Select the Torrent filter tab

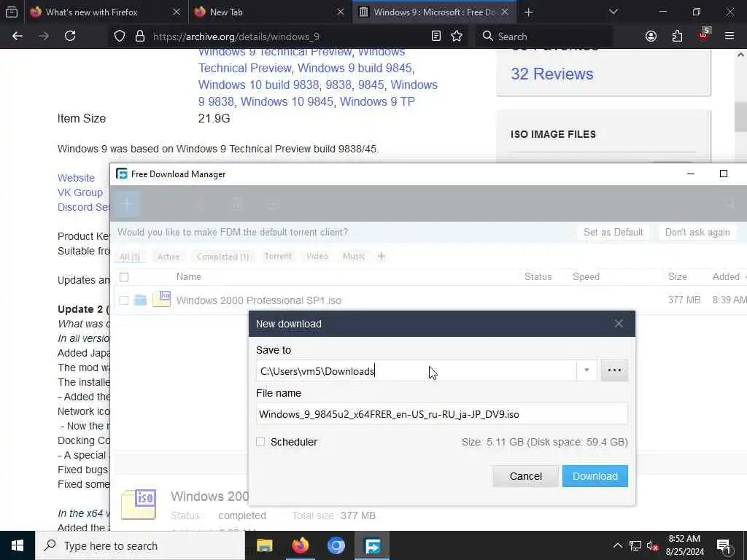(278, 256)
